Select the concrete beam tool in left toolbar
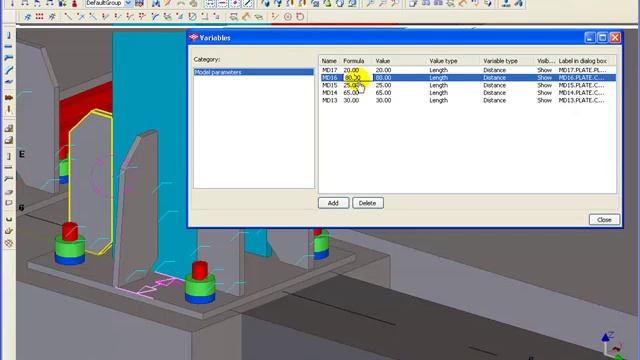The image size is (640, 360). (x=9, y=167)
